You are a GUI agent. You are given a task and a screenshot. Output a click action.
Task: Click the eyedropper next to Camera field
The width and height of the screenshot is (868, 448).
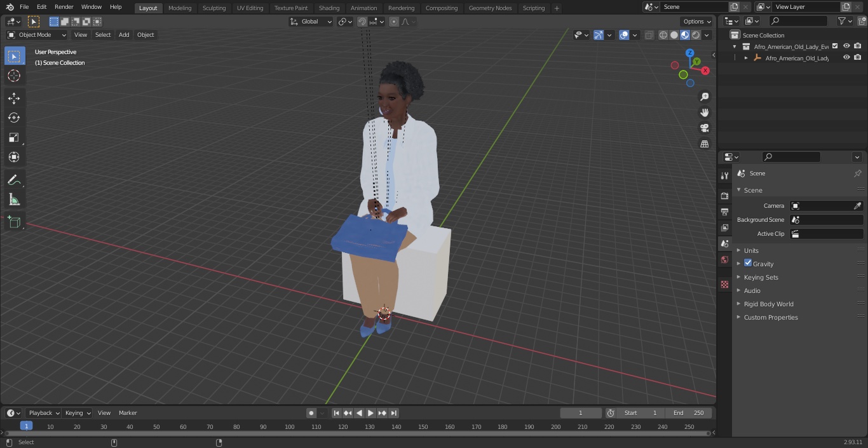[857, 206]
